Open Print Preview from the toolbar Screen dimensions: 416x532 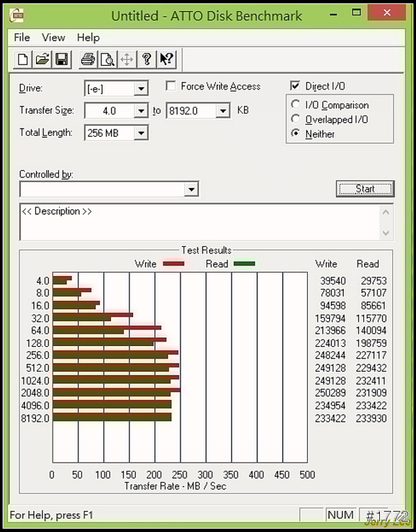[x=107, y=60]
